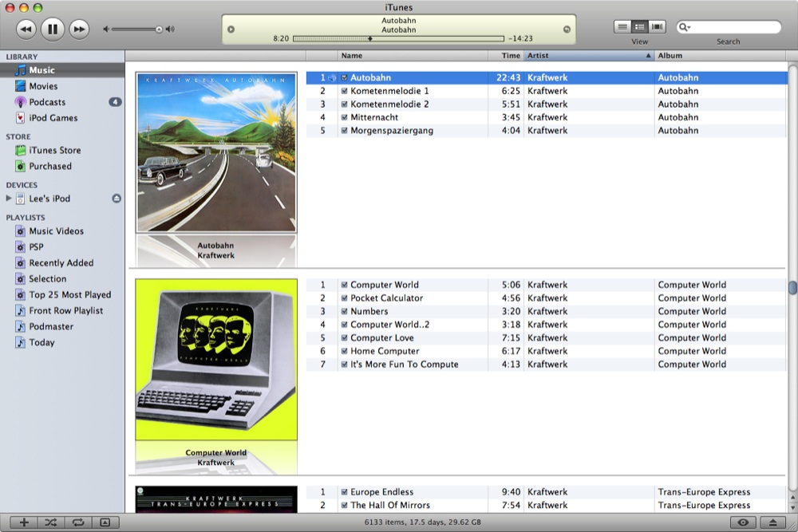Select Music in the library

click(62, 70)
